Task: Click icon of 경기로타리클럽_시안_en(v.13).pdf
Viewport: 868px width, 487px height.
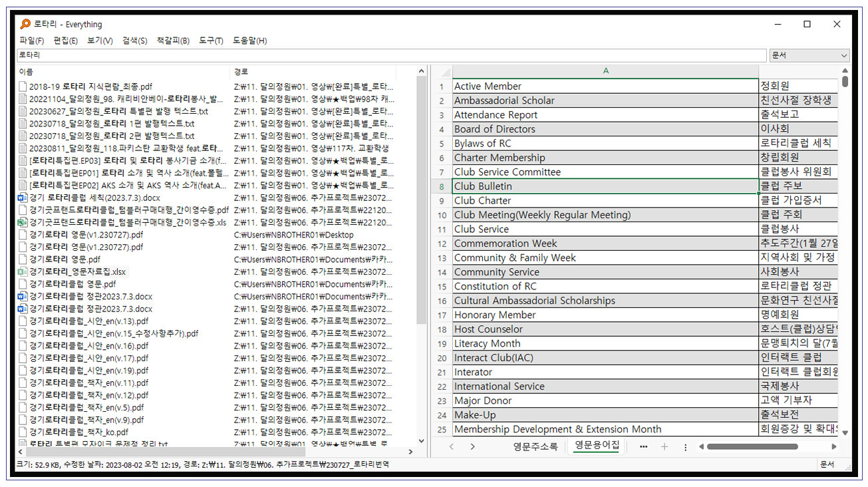Action: coord(23,321)
